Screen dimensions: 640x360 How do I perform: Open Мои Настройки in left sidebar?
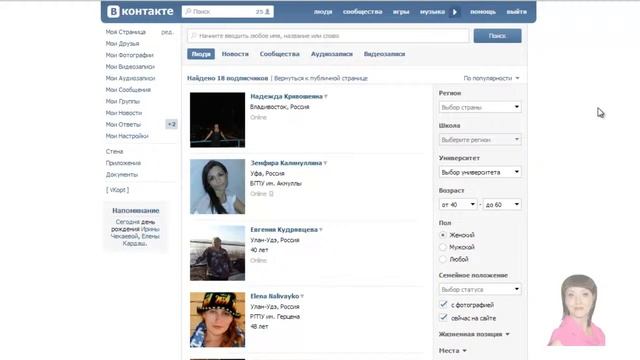(x=127, y=136)
